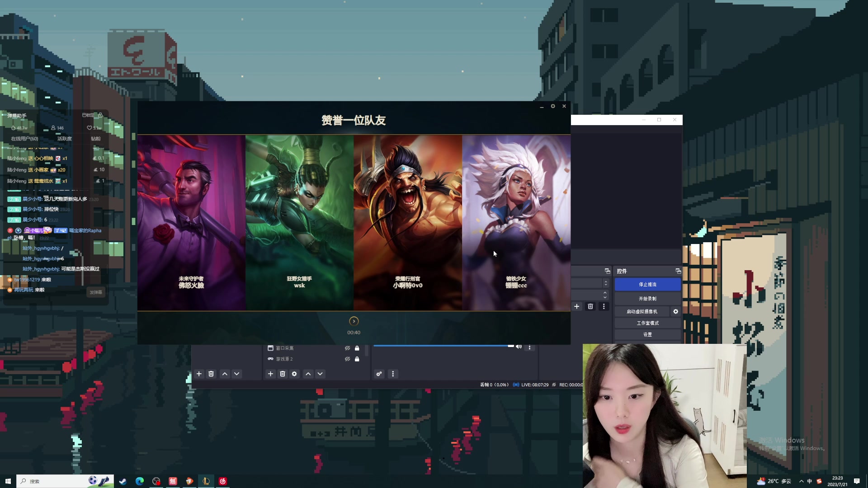
Task: Pop out the 控件 dock panel
Action: pos(678,271)
